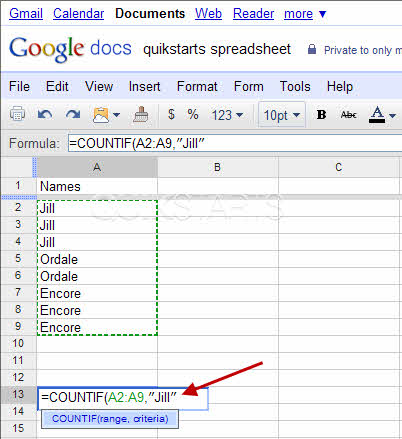
Task: Open the Insert menu
Action: pyautogui.click(x=144, y=87)
